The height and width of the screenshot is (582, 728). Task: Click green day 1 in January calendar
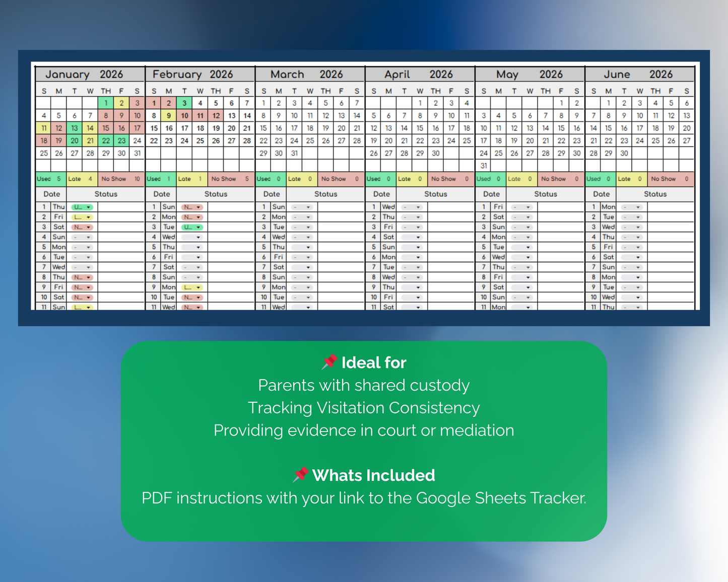click(106, 103)
